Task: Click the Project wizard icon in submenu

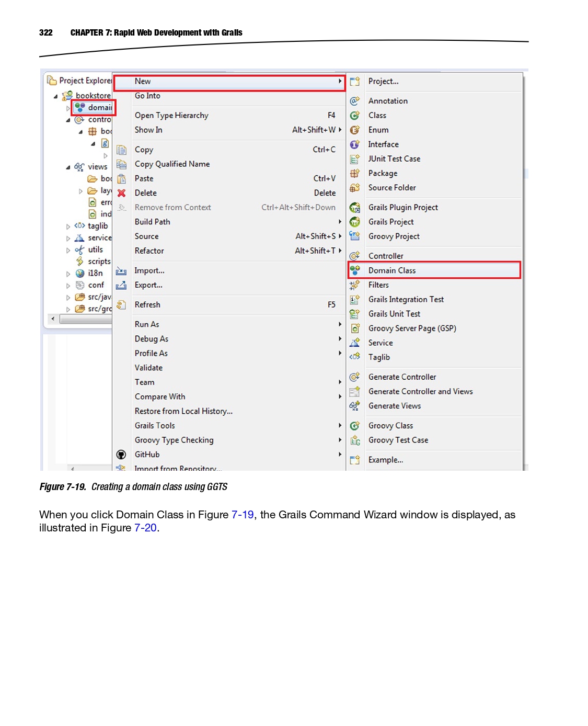Action: click(x=355, y=82)
